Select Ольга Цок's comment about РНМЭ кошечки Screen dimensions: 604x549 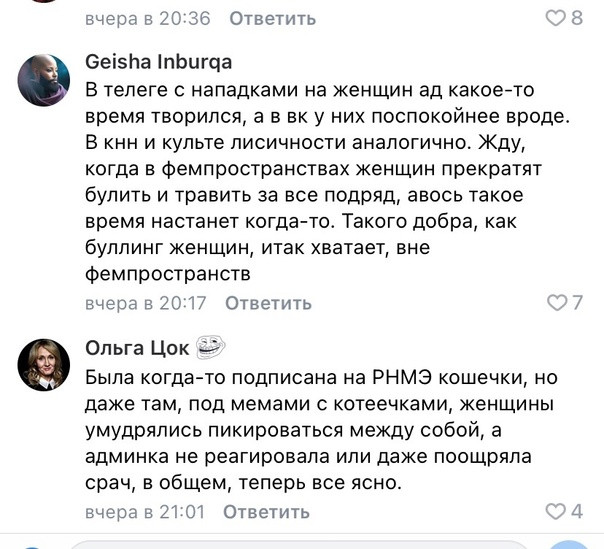pyautogui.click(x=321, y=430)
